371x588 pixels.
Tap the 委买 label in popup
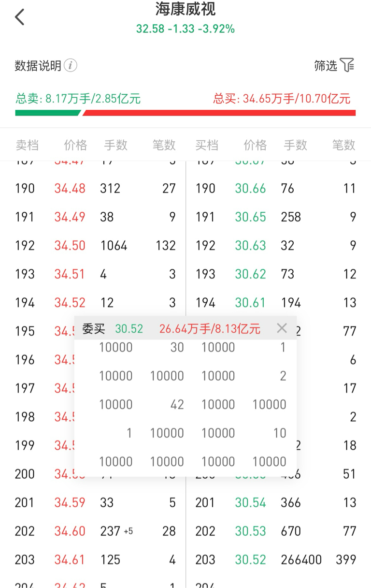coord(93,329)
